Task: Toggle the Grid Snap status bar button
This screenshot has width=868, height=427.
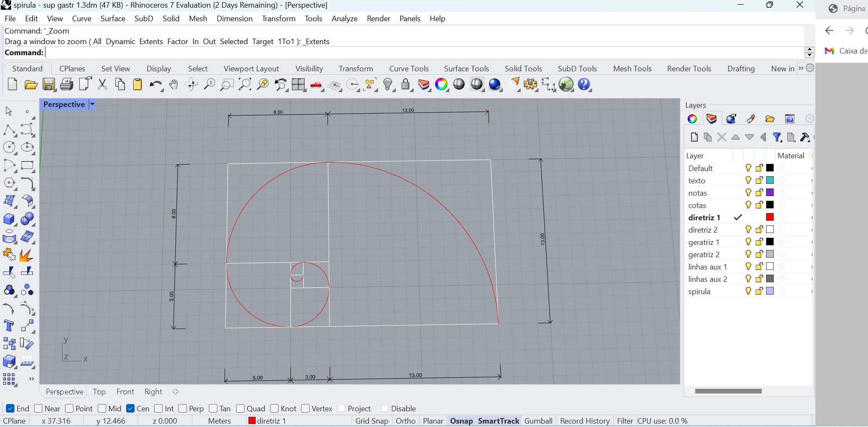Action: 372,421
